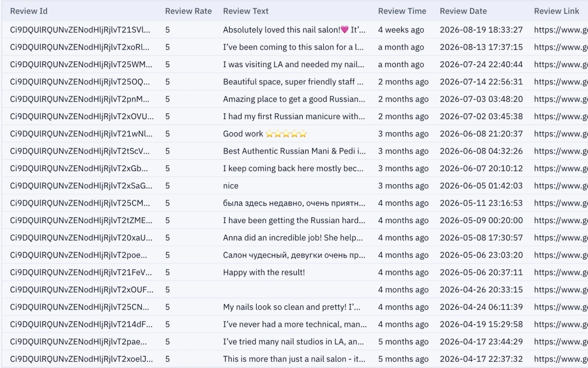
Task: Click review 'I have been getting the Russian hard...'
Action: pos(294,220)
